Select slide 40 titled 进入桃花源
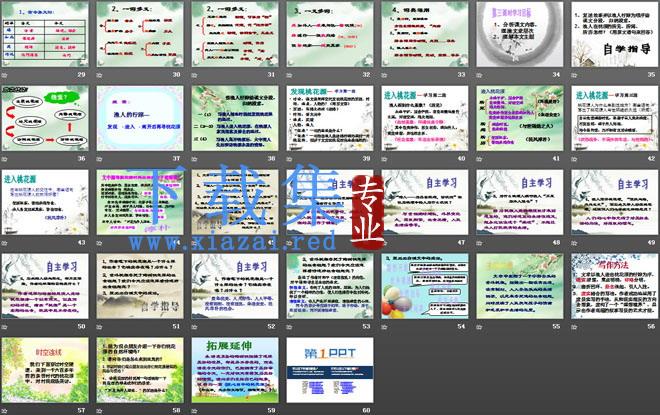660x415 pixels. [x=425, y=118]
